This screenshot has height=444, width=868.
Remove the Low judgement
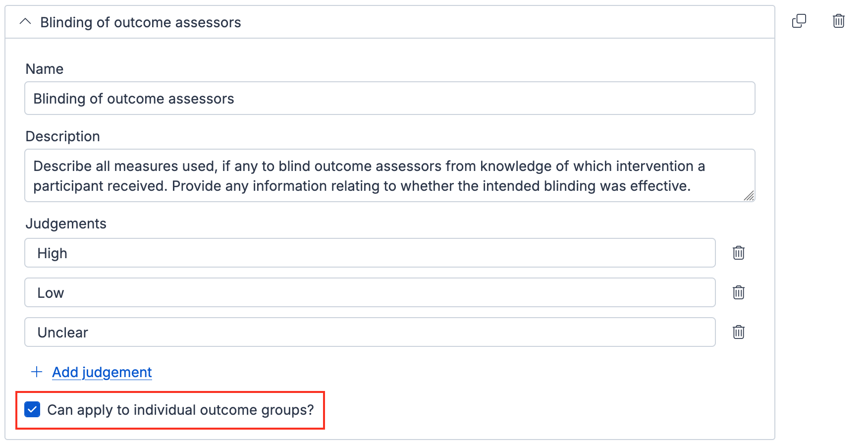(x=739, y=292)
